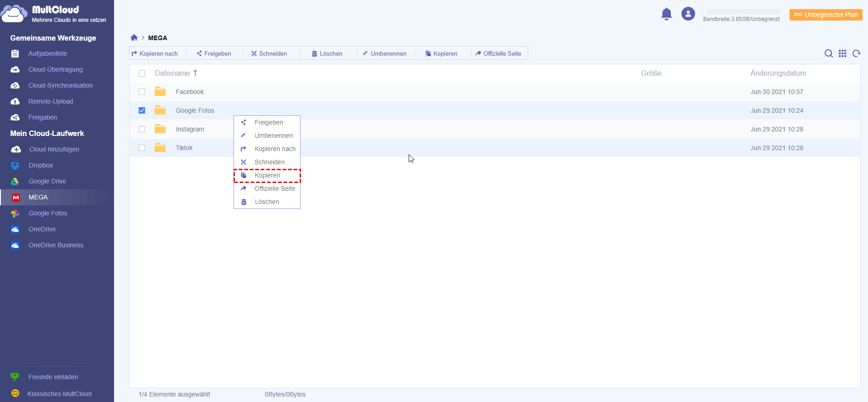Image resolution: width=868 pixels, height=402 pixels.
Task: Click the OneDrive cloud icon in sidebar
Action: (15, 229)
